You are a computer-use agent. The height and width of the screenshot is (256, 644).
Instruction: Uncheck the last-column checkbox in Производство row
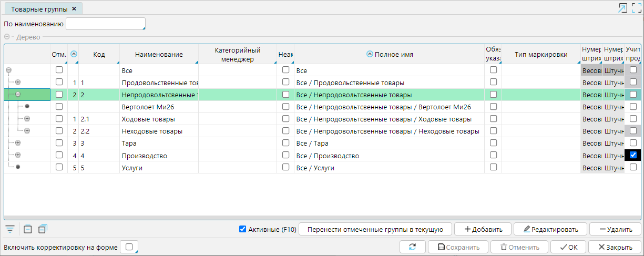[x=633, y=155]
